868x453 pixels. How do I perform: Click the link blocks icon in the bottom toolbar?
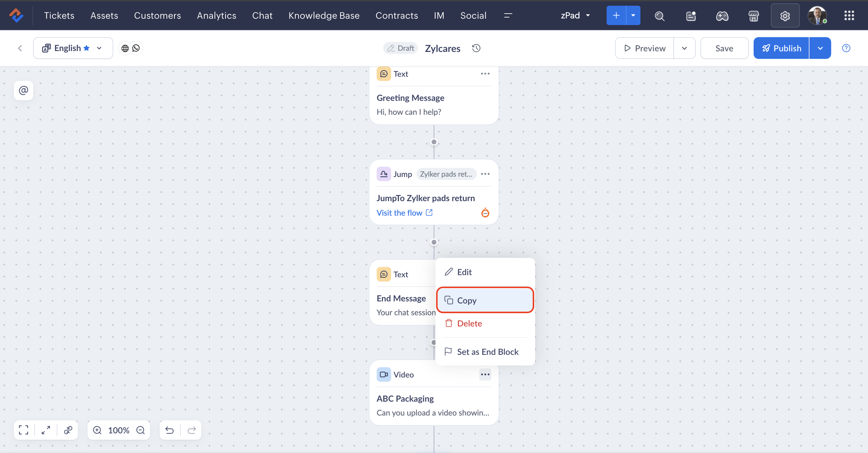point(68,430)
